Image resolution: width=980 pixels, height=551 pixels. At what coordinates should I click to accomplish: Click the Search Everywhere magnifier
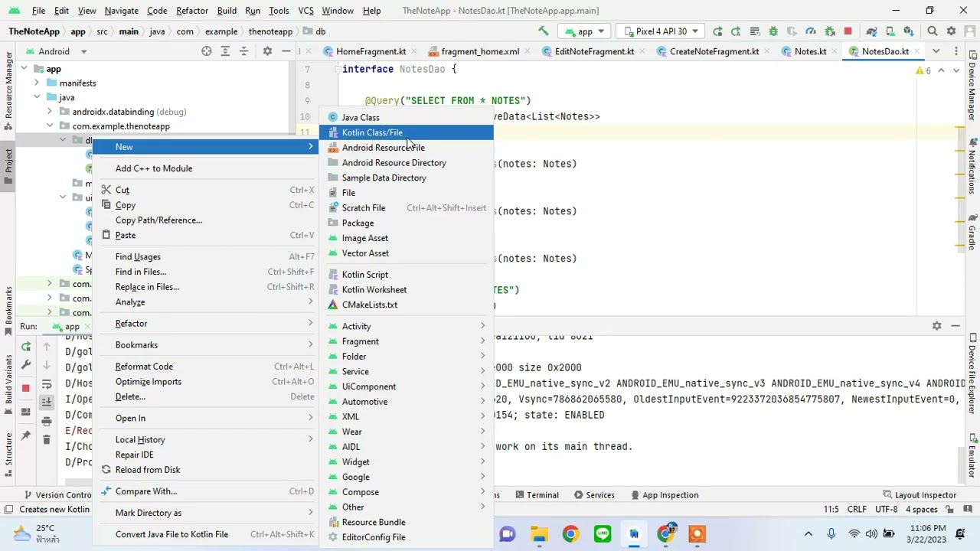coord(933,31)
